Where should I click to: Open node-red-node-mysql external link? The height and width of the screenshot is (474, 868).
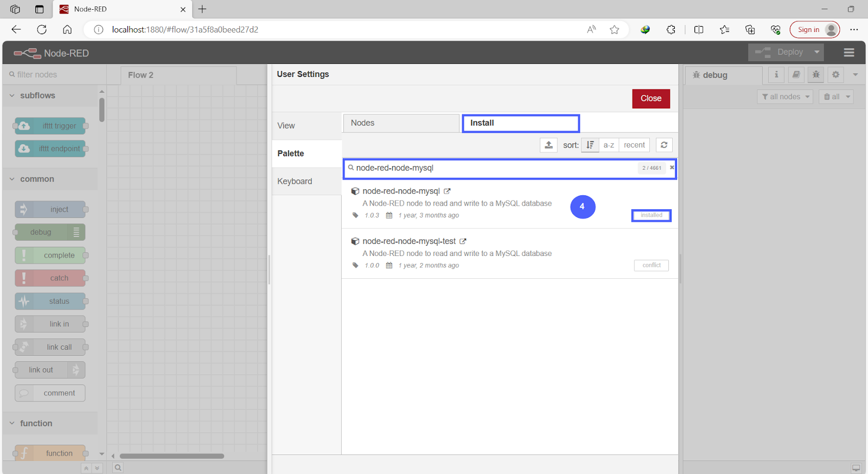(x=447, y=191)
